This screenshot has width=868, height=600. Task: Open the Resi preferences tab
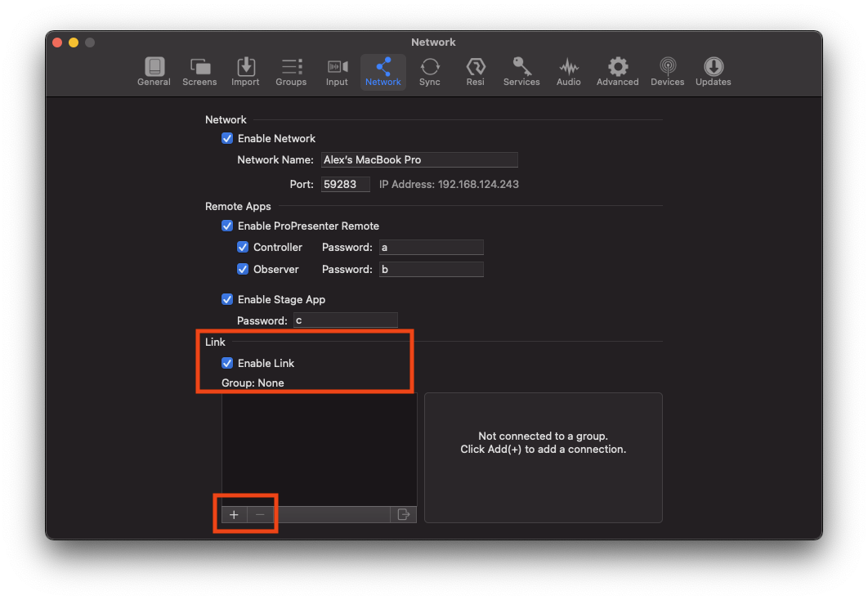(x=476, y=71)
